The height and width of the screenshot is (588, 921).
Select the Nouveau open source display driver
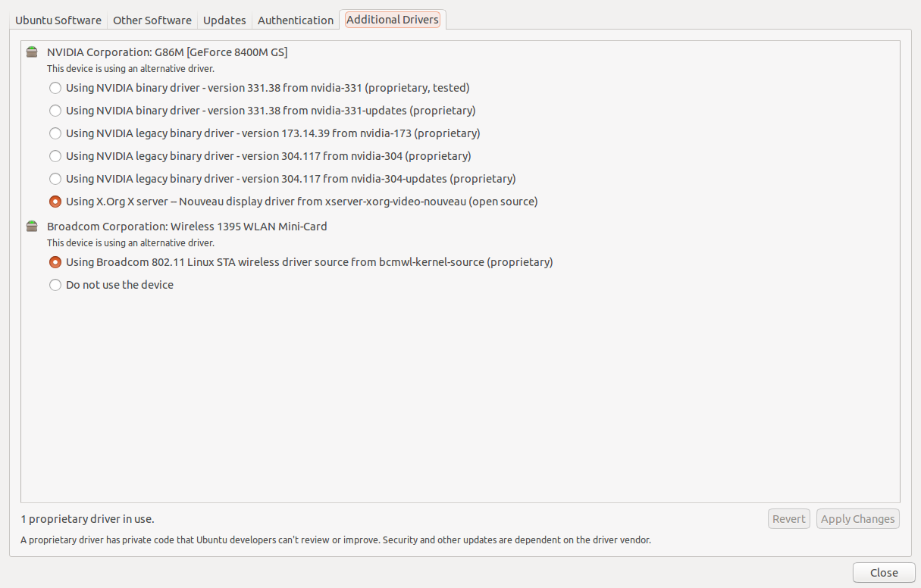pyautogui.click(x=293, y=202)
